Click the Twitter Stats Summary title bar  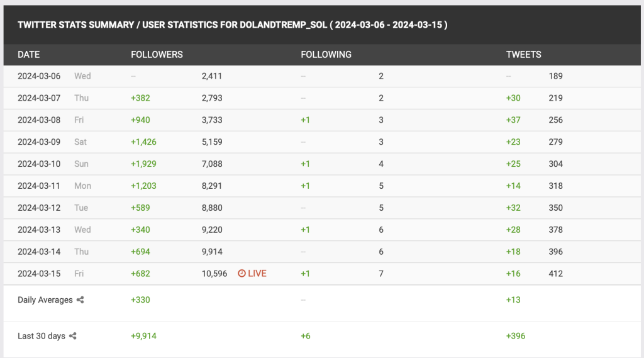pos(233,25)
